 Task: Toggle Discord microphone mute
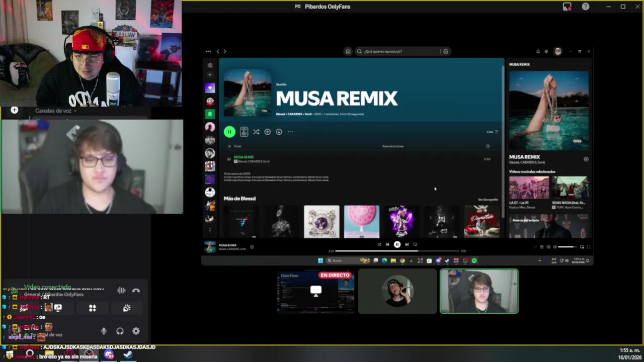104,331
